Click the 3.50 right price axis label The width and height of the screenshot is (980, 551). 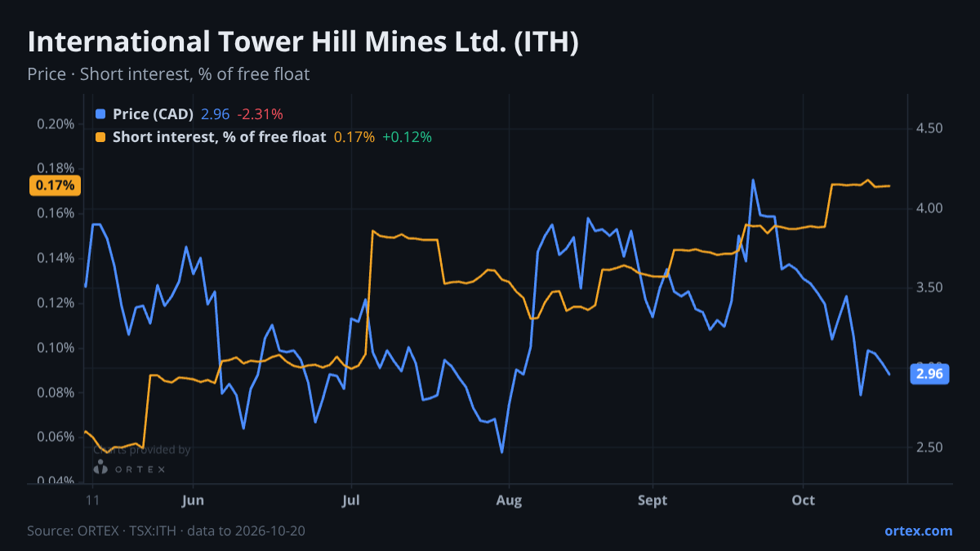coord(929,288)
